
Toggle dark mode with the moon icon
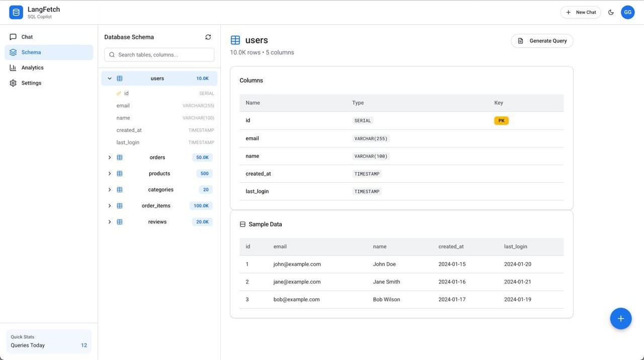[611, 12]
